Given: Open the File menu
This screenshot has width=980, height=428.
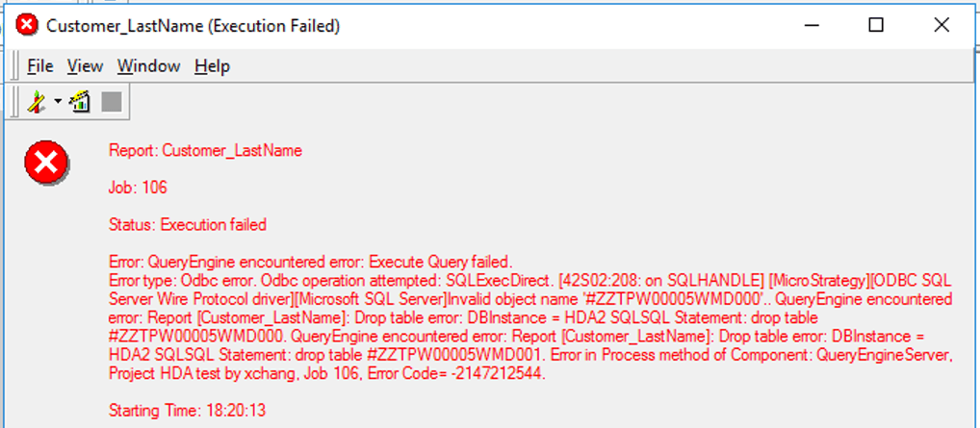Looking at the screenshot, I should 39,66.
